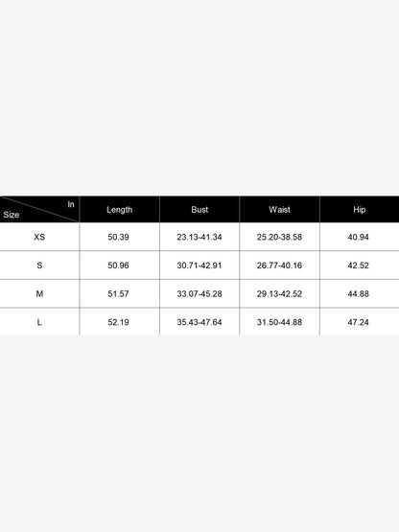The image size is (399, 532).
Task: Select the L size row label
Action: pos(39,322)
